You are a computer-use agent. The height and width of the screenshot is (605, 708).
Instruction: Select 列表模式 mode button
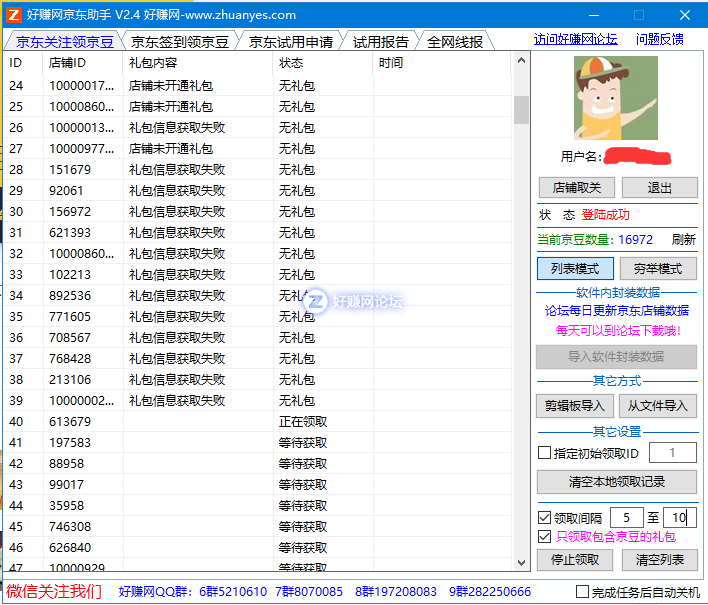click(575, 269)
